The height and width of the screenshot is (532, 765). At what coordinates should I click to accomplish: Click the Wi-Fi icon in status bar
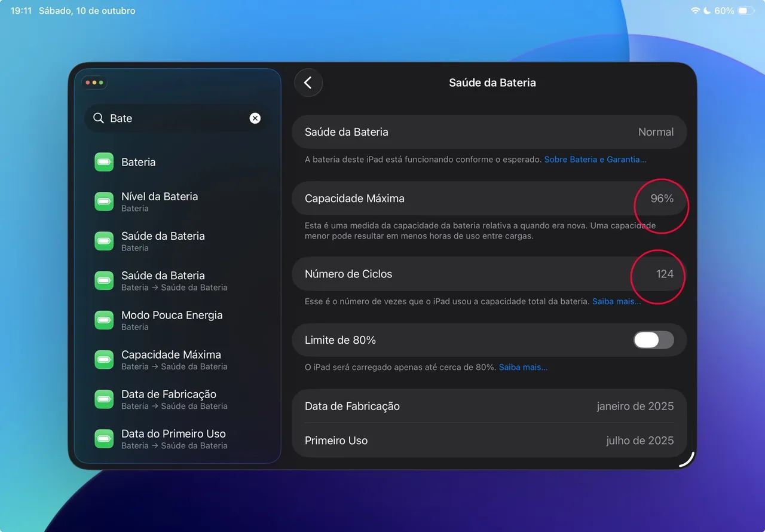tap(695, 11)
